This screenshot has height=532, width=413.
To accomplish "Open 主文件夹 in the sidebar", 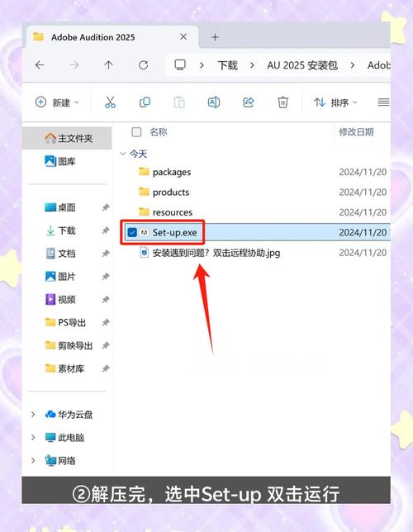I will 67,138.
